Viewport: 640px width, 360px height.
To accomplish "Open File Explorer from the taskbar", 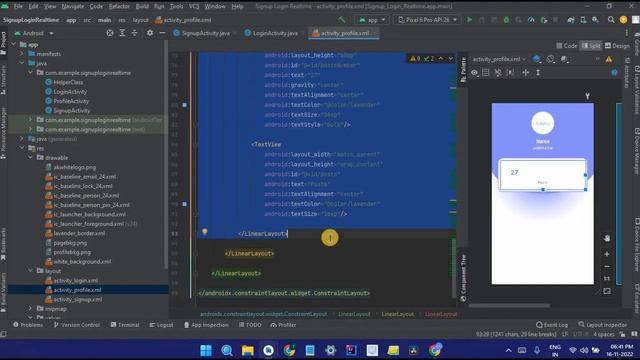I will [x=247, y=350].
